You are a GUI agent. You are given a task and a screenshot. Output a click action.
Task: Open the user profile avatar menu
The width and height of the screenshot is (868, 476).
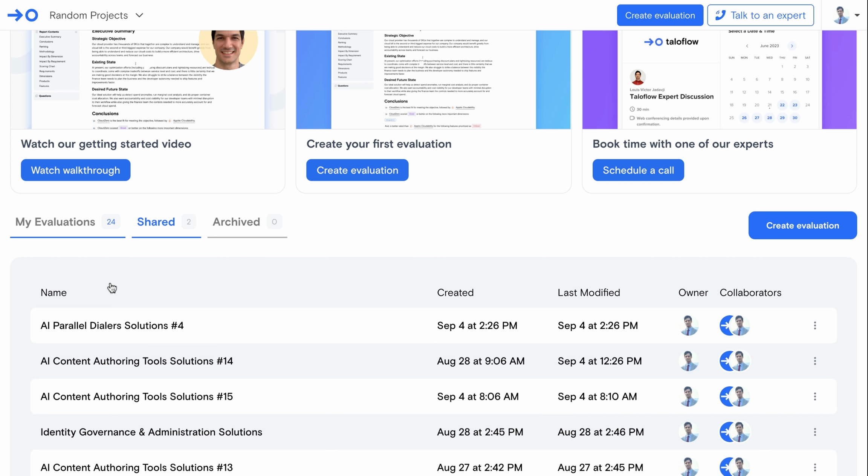tap(840, 15)
